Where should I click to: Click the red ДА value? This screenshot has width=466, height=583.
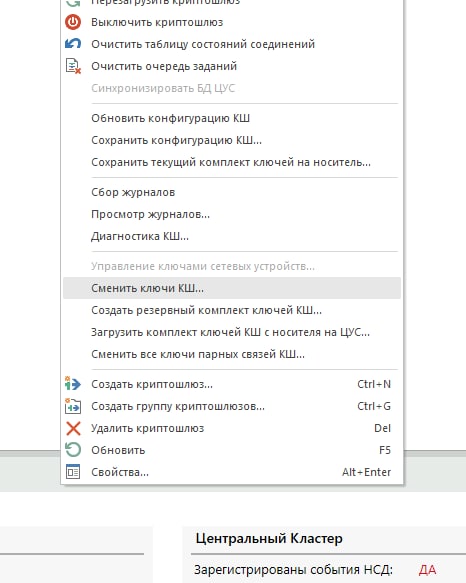(x=427, y=569)
